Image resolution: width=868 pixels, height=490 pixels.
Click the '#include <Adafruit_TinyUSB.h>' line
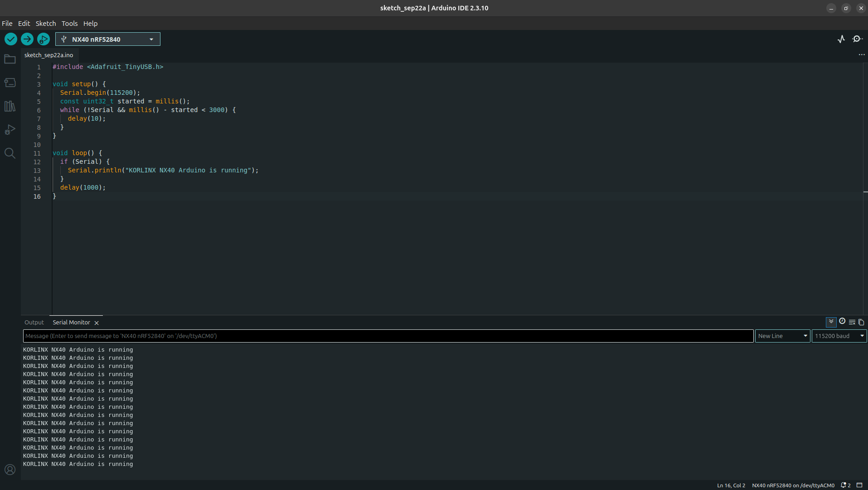pos(108,67)
